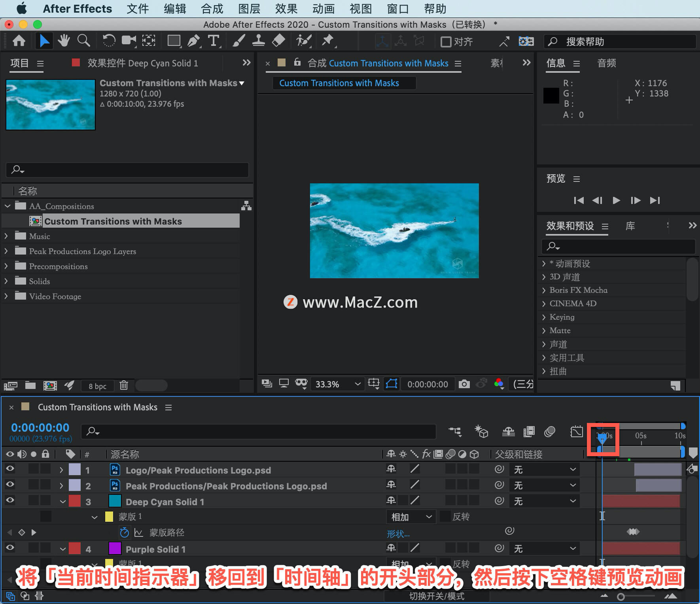Delete selected project item with trash icon
This screenshot has width=700, height=604.
pos(124,385)
